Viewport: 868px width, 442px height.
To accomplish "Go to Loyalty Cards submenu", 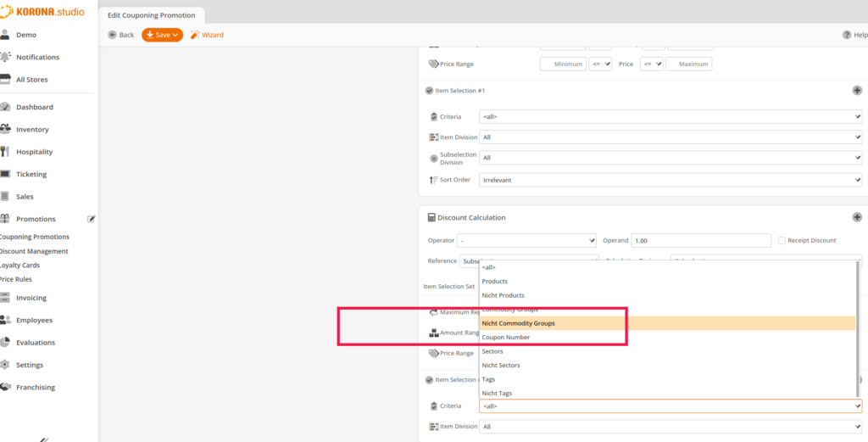I will pos(20,266).
